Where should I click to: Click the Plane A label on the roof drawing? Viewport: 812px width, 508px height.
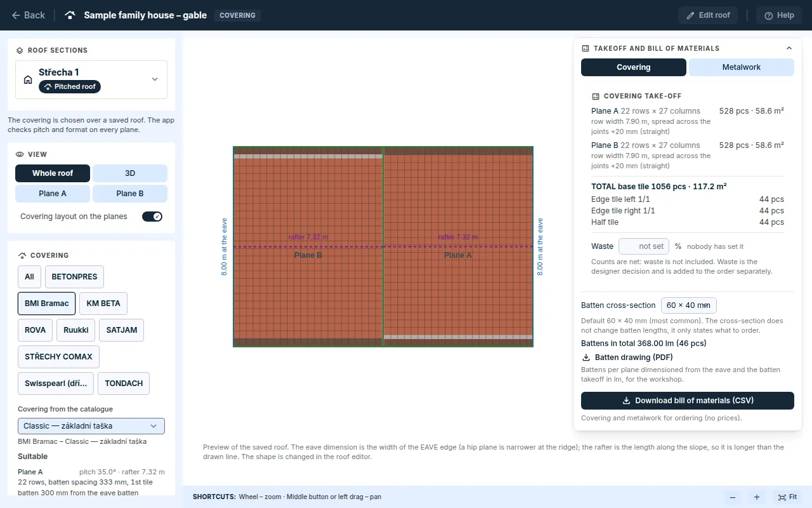click(458, 255)
